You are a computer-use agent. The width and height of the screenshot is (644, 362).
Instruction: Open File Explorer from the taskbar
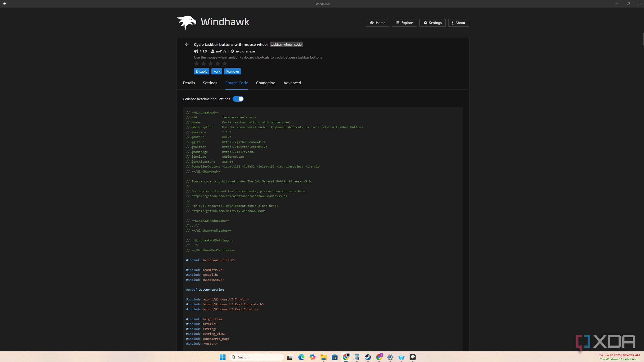(x=323, y=357)
